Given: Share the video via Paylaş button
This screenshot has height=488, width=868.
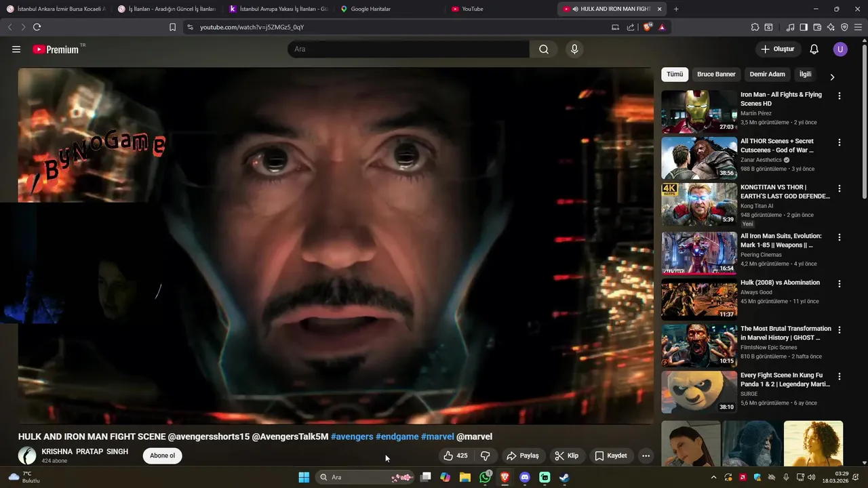Looking at the screenshot, I should (x=523, y=456).
